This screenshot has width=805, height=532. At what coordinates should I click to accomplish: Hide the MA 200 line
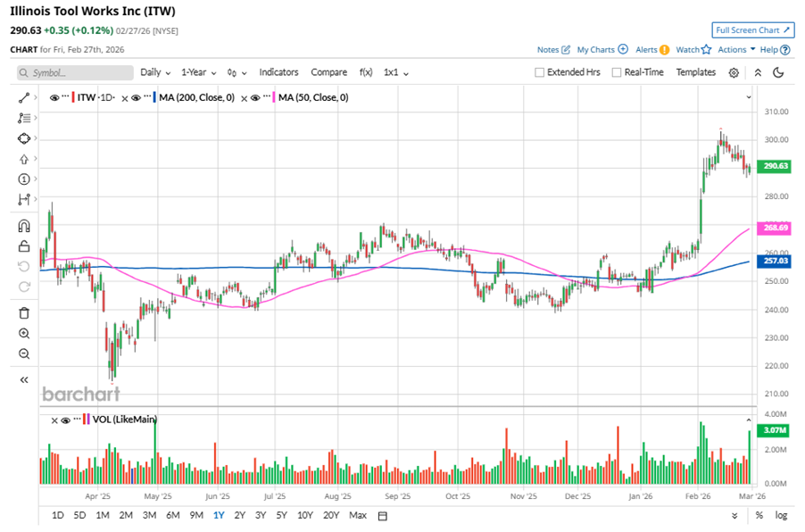pos(135,97)
